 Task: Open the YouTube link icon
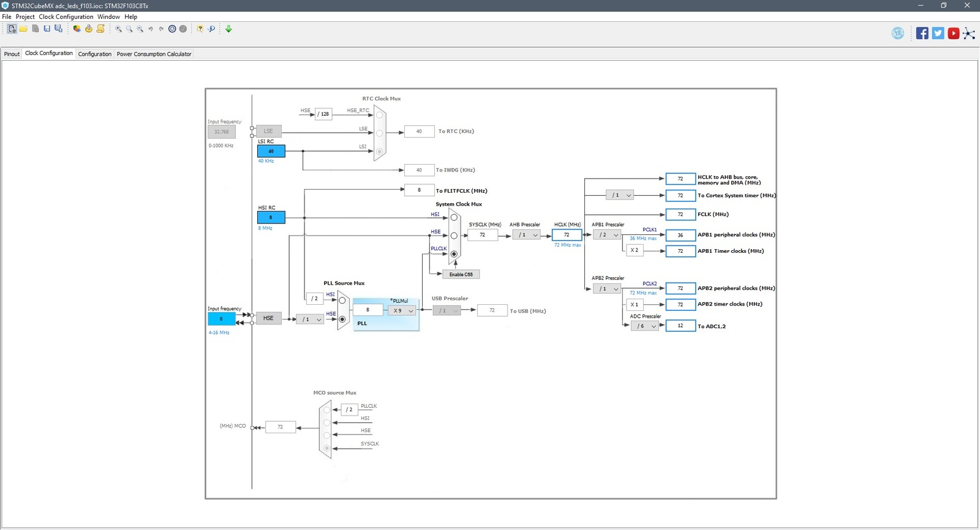click(x=954, y=33)
